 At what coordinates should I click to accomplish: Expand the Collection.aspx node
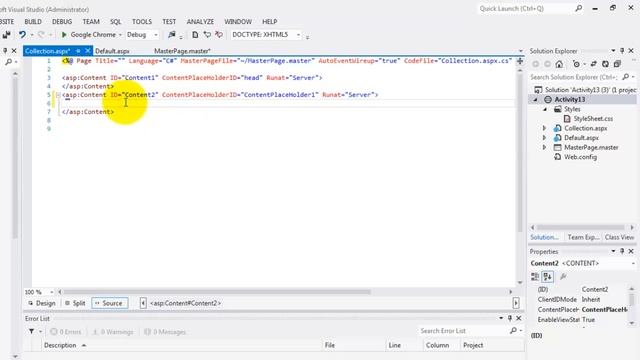544,128
